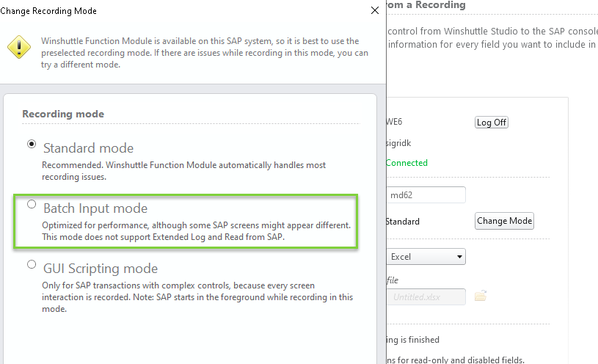Click the GUI Scripting mode heading text
The image size is (598, 364).
(x=101, y=269)
